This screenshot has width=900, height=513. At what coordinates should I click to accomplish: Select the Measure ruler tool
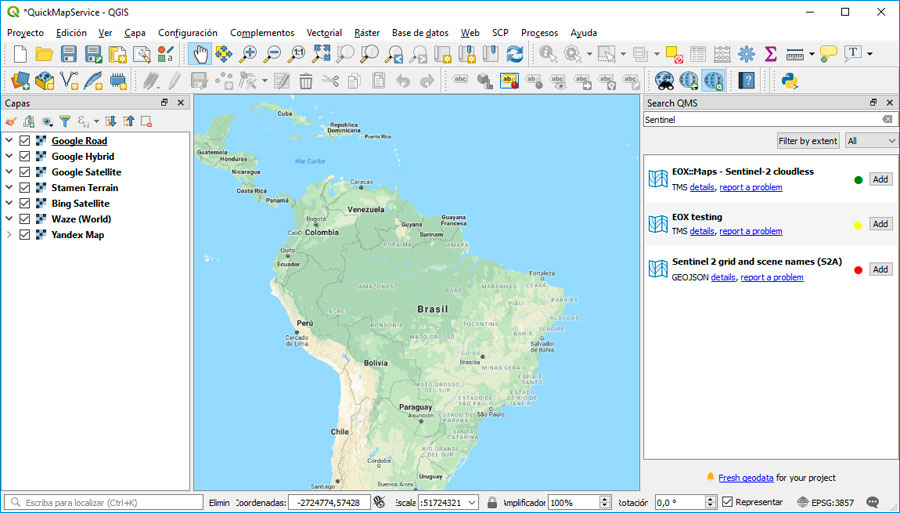pyautogui.click(x=794, y=55)
